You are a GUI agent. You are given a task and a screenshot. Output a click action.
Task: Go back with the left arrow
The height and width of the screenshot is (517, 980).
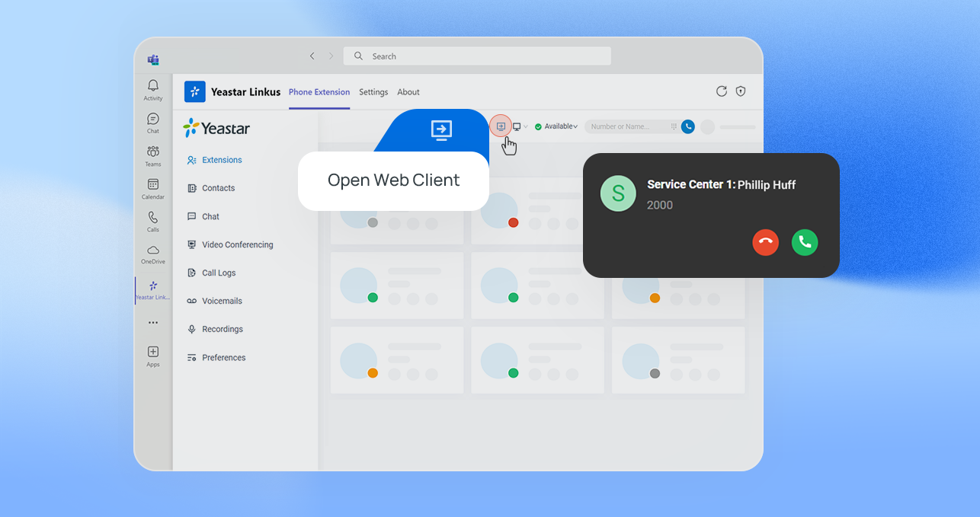[312, 56]
